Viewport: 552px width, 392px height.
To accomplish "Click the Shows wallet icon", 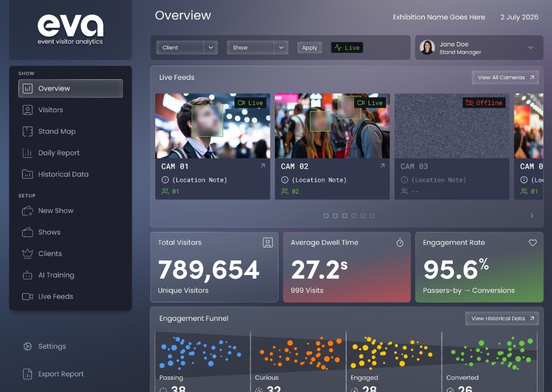I will 27,232.
